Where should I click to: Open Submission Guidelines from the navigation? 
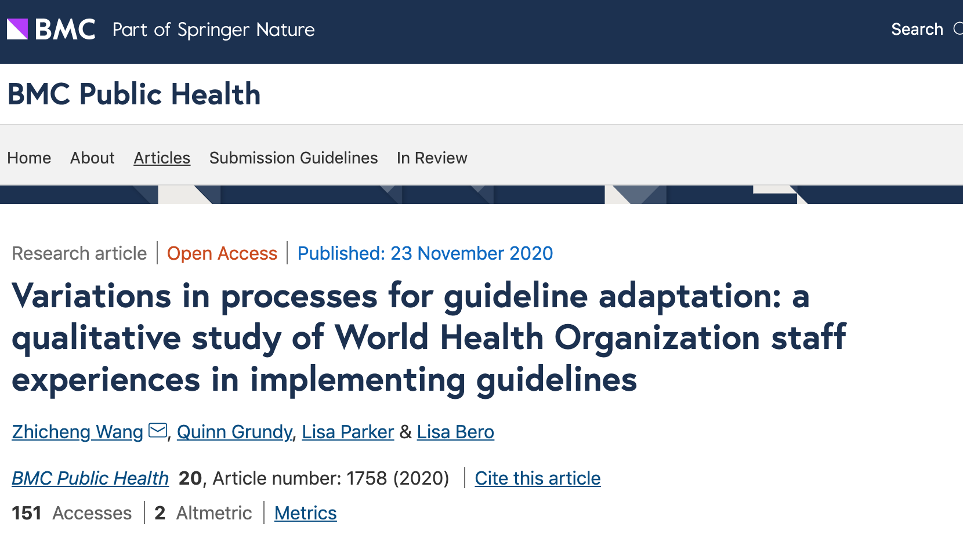coord(293,157)
